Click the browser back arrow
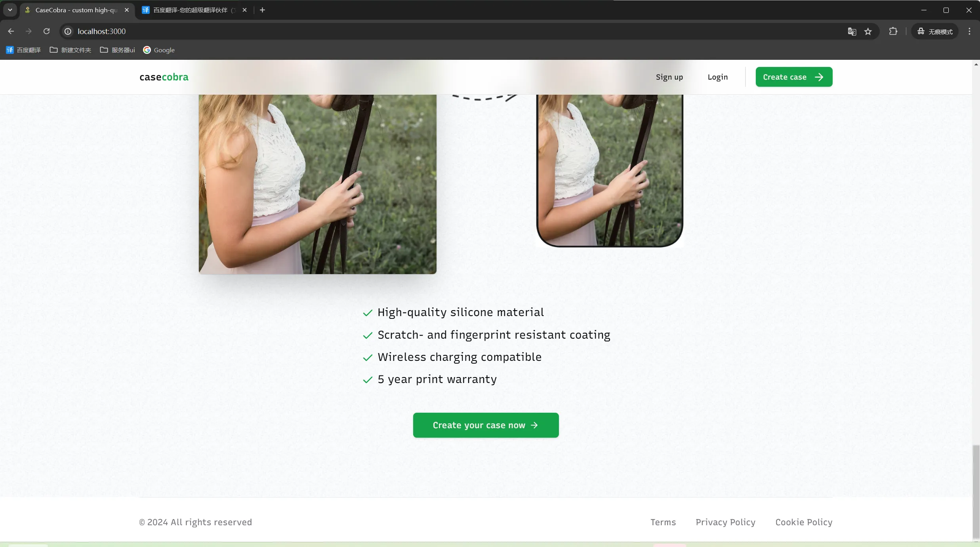Viewport: 980px width, 547px height. 11,31
